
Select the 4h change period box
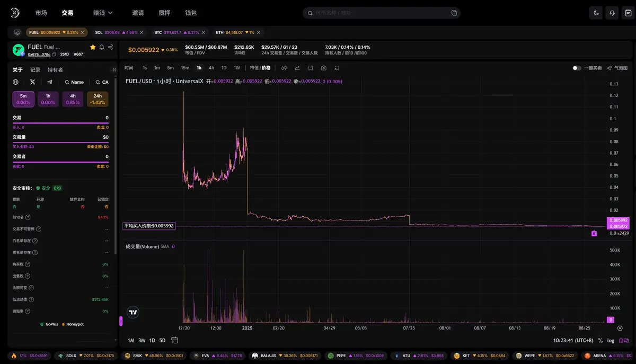pos(73,99)
